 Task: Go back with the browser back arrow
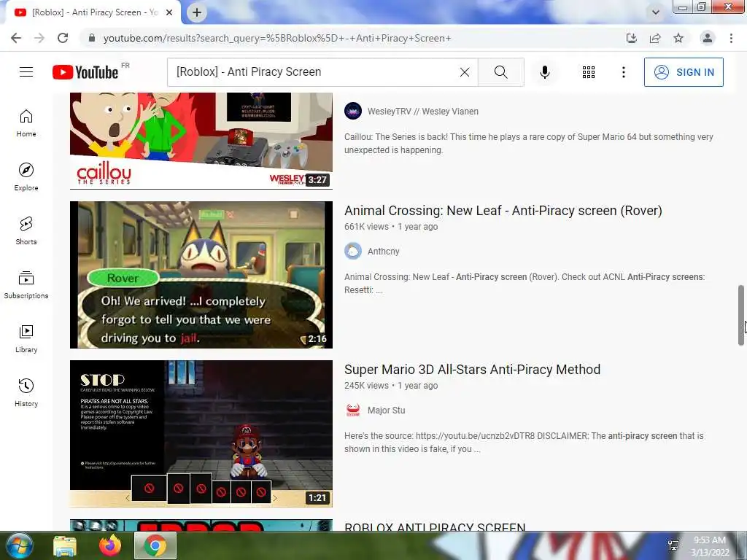tap(16, 38)
